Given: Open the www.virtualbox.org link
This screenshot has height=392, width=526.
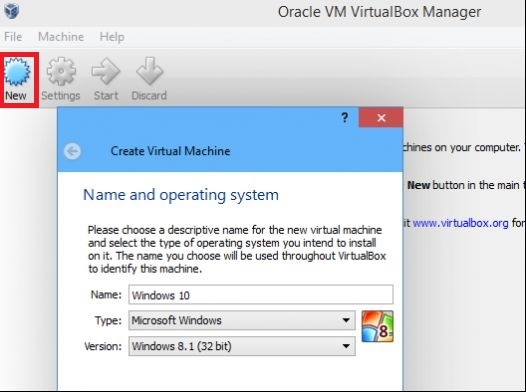Looking at the screenshot, I should tap(460, 223).
